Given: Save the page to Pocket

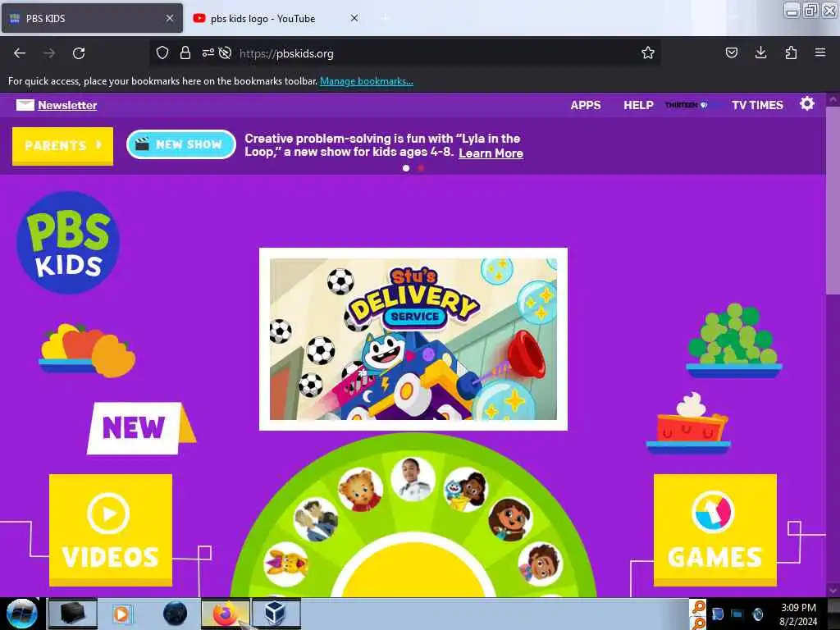Looking at the screenshot, I should 731,52.
